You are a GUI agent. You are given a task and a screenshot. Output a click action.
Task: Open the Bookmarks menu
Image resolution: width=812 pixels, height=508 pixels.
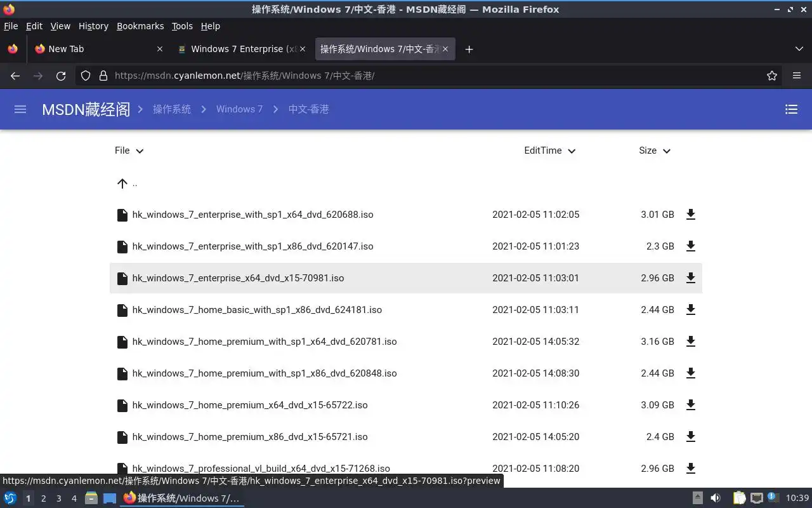[x=140, y=26]
